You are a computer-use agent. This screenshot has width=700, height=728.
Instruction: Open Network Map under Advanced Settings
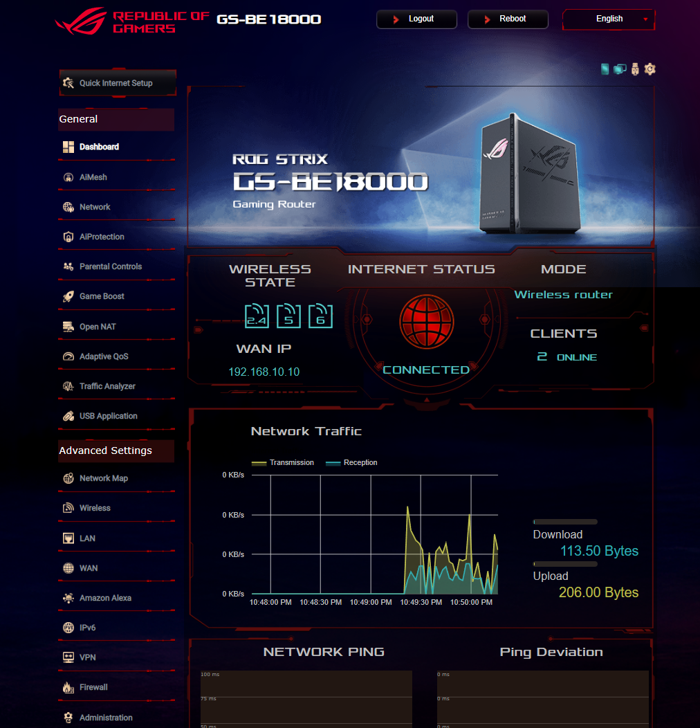[x=104, y=478]
